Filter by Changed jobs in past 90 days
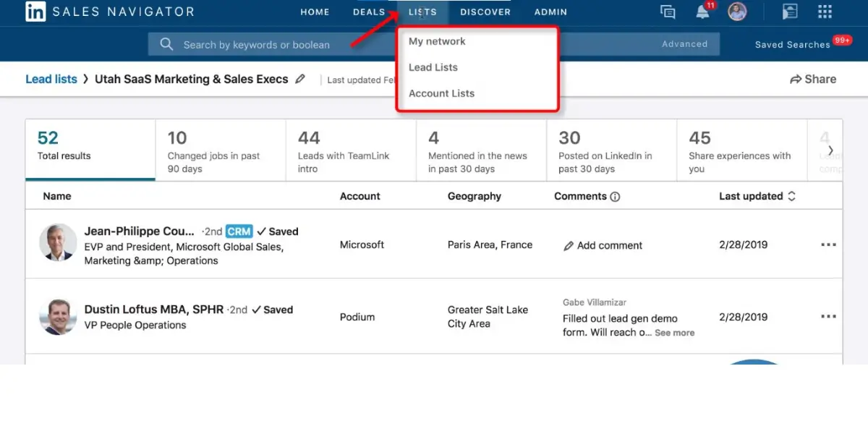Screen dimensions: 868x434 pos(221,150)
